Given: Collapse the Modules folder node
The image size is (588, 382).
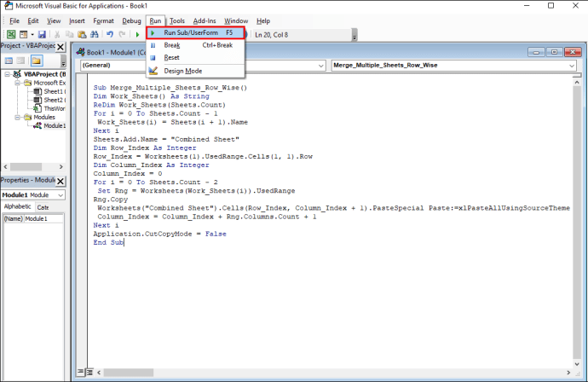Looking at the screenshot, I should click(17, 118).
